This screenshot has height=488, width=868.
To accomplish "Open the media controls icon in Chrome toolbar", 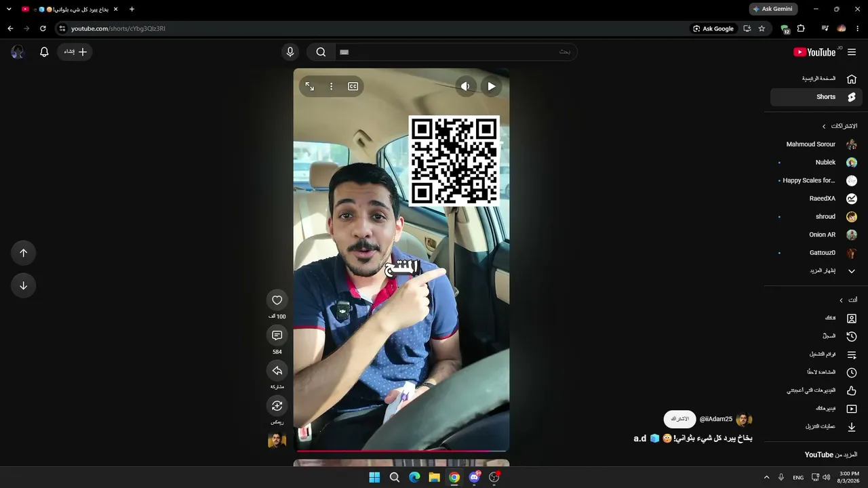I will 825,28.
